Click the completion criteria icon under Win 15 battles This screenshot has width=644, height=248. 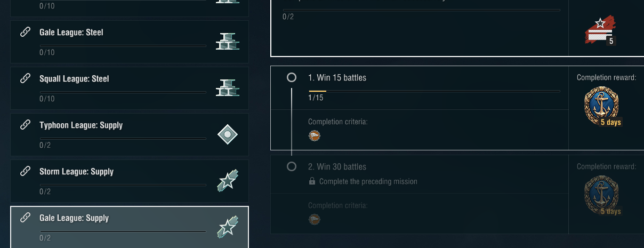coord(315,136)
